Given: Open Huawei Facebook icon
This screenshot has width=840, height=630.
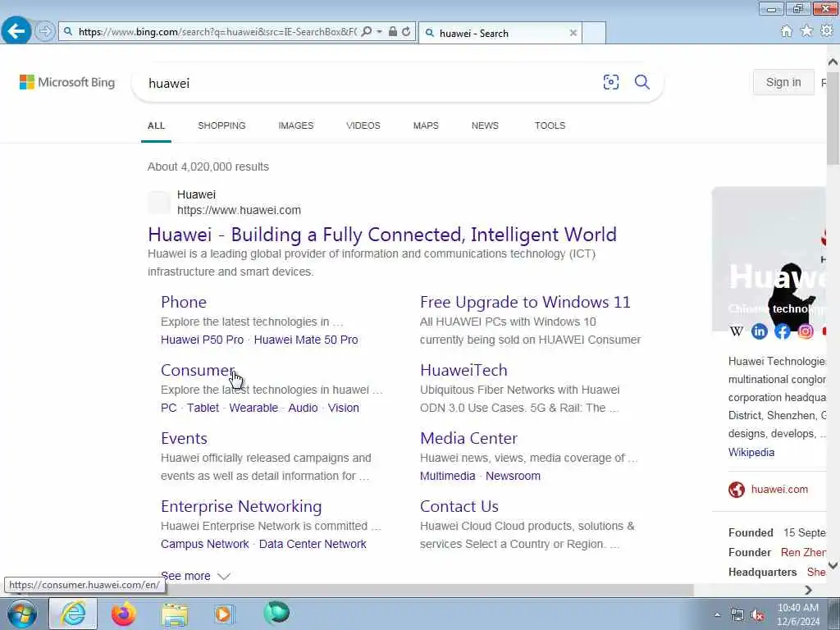Looking at the screenshot, I should (x=782, y=331).
